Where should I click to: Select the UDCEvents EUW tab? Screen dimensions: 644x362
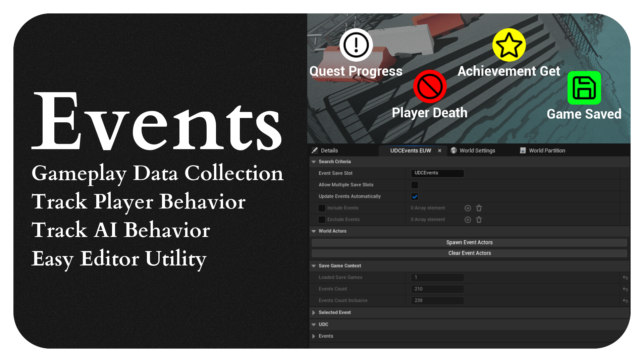[411, 150]
